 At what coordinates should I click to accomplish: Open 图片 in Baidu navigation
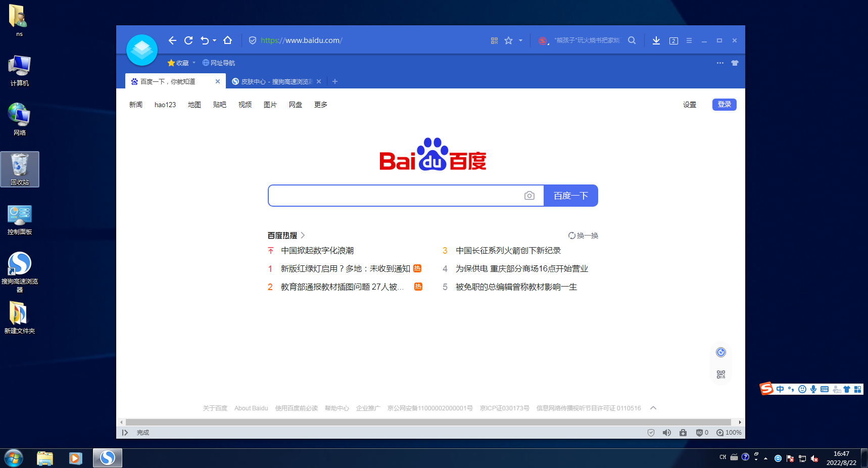pos(270,105)
